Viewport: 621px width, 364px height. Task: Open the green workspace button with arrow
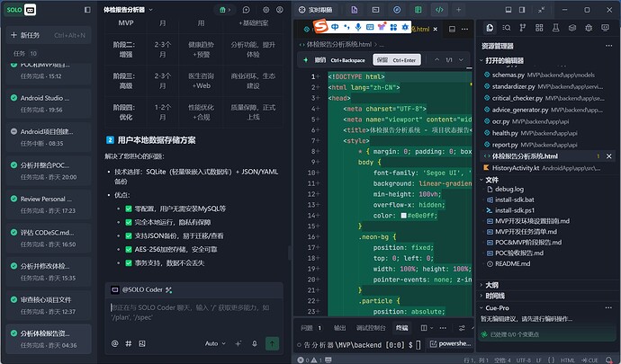point(225,10)
